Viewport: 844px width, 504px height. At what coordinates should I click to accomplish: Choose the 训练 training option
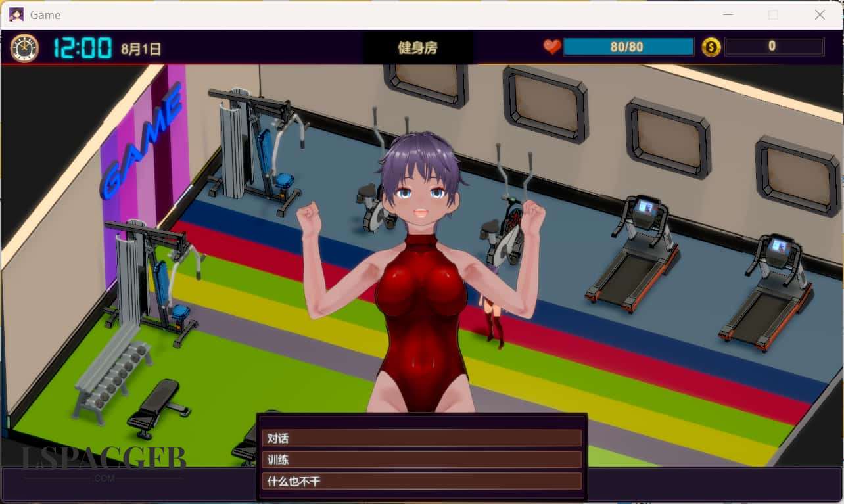421,459
